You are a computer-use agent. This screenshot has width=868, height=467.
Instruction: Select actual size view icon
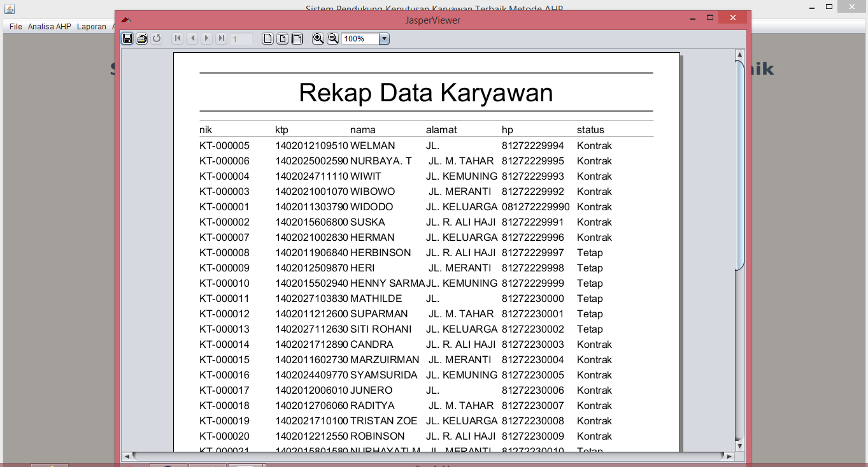267,38
